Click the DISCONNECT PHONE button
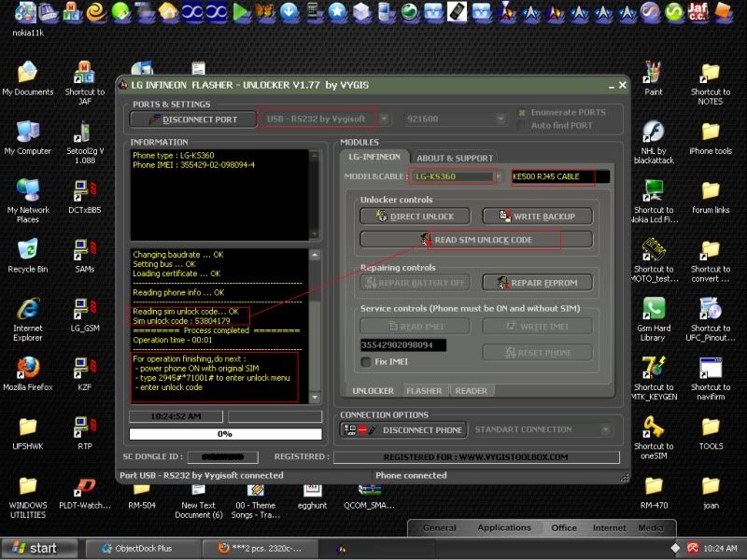 403,429
